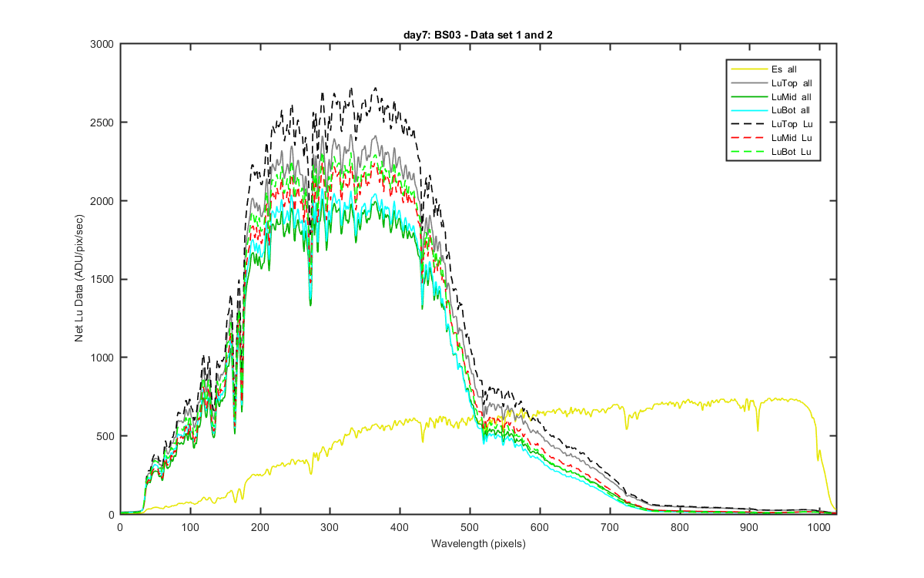Click the cyan line sample beside 'LuBot all'
Screen dimensions: 924x578
(748, 111)
